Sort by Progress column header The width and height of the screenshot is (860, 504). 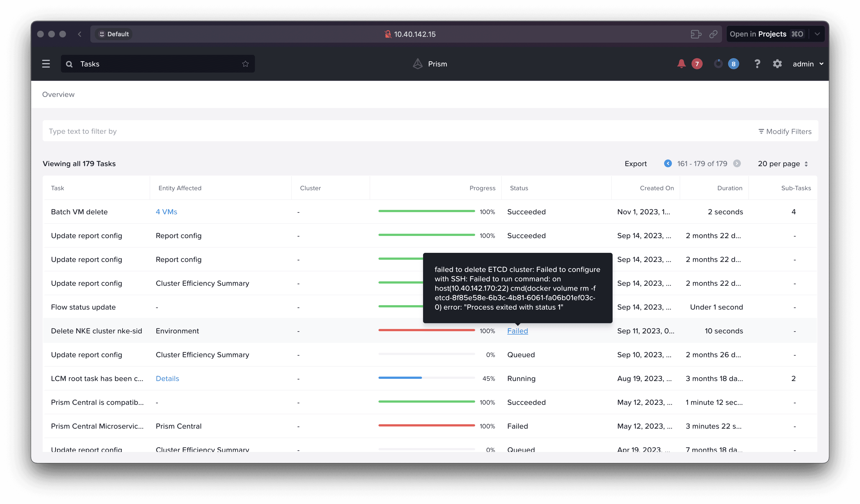[482, 188]
